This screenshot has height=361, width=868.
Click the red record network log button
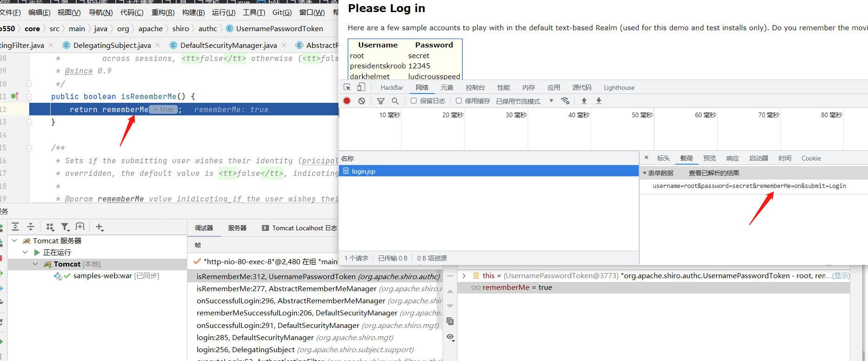point(347,101)
